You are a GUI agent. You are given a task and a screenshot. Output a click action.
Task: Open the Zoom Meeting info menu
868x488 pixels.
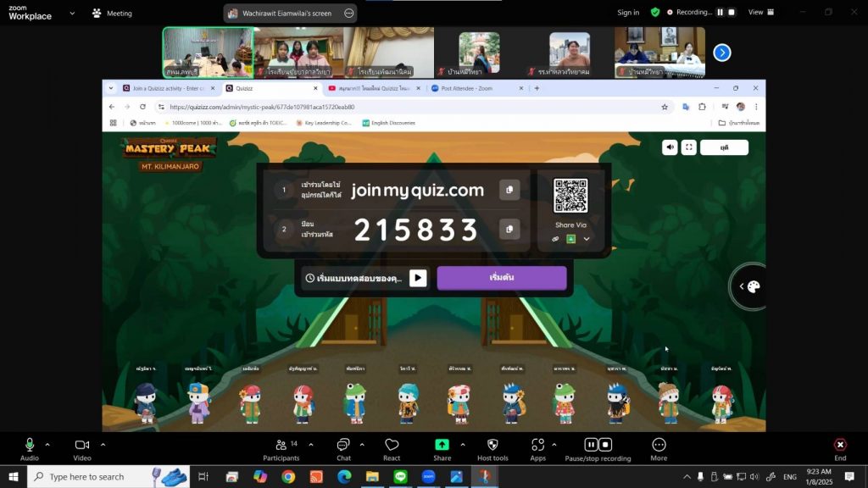(x=112, y=14)
